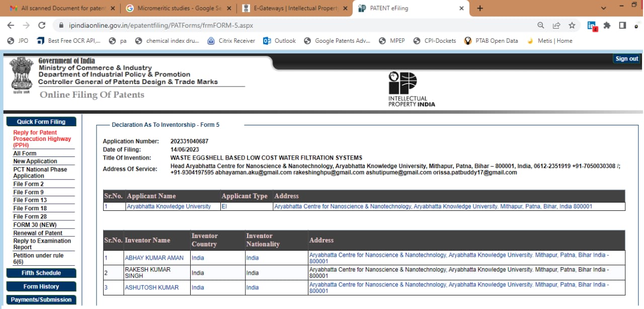The height and width of the screenshot is (309, 644).
Task: Click the Sign out button
Action: click(x=626, y=59)
